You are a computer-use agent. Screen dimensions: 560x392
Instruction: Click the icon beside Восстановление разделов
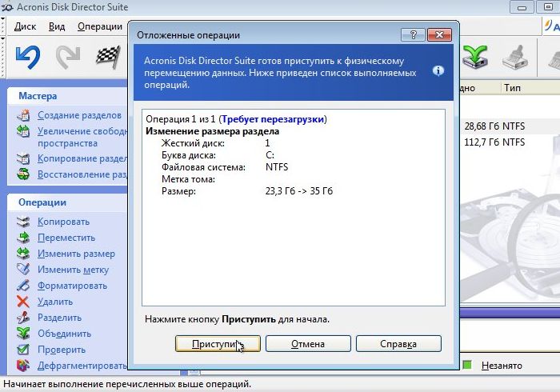point(23,174)
